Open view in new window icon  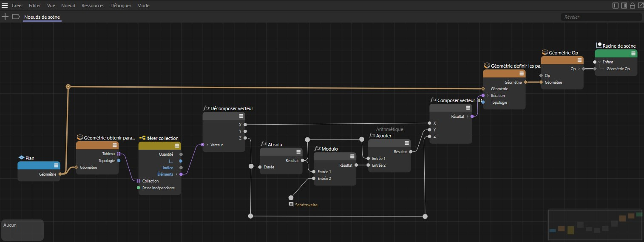(640, 6)
